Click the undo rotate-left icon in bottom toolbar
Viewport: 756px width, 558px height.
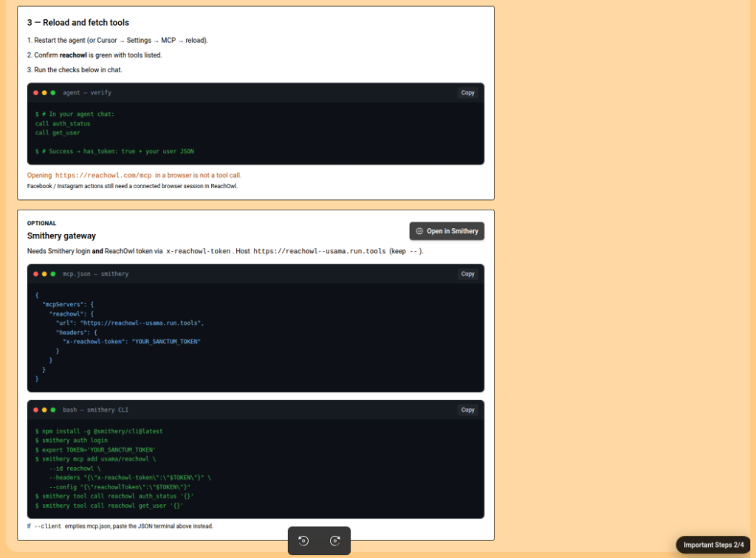click(x=303, y=540)
